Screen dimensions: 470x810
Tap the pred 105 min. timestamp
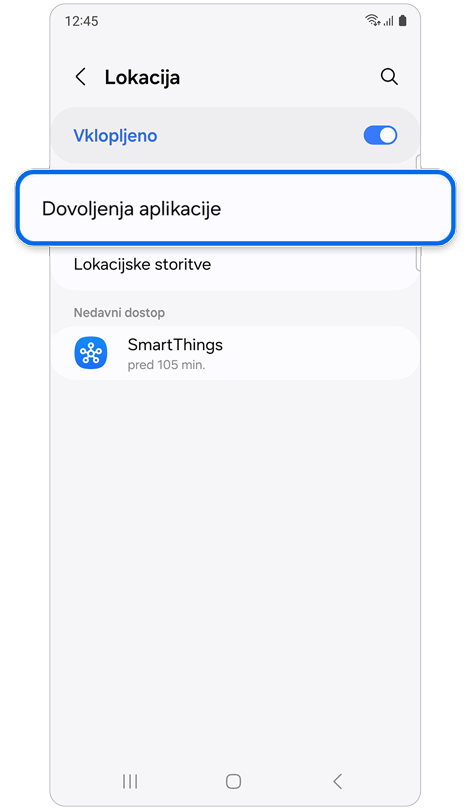[166, 365]
